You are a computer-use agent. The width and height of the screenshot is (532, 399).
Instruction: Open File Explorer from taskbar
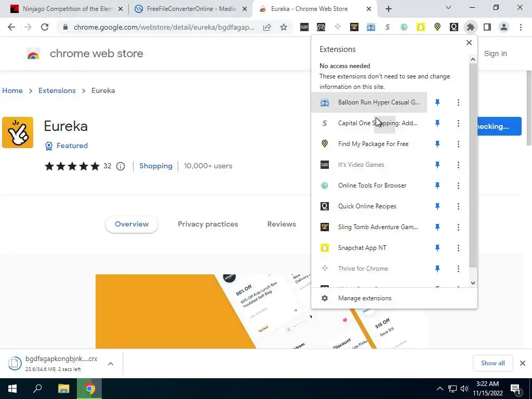(63, 389)
